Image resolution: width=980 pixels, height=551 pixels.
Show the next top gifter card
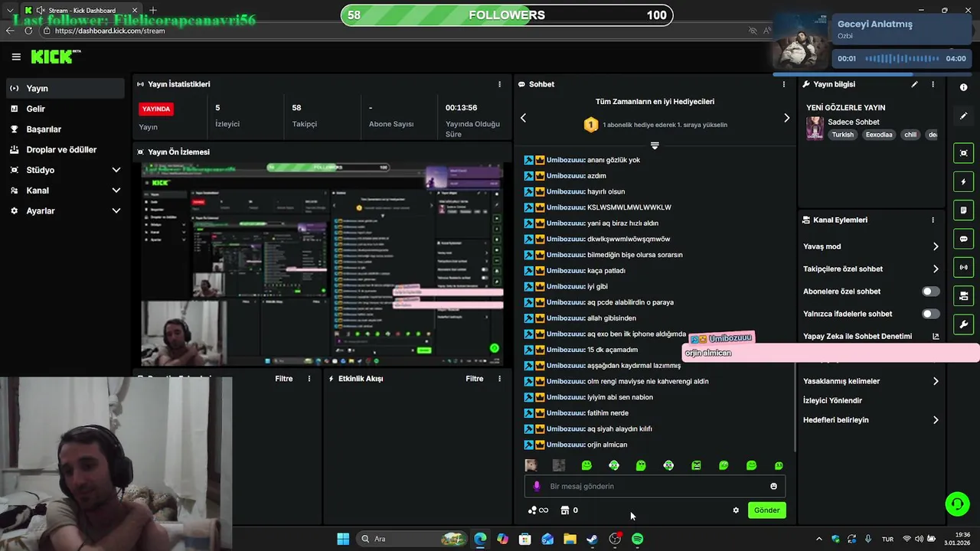pos(786,118)
